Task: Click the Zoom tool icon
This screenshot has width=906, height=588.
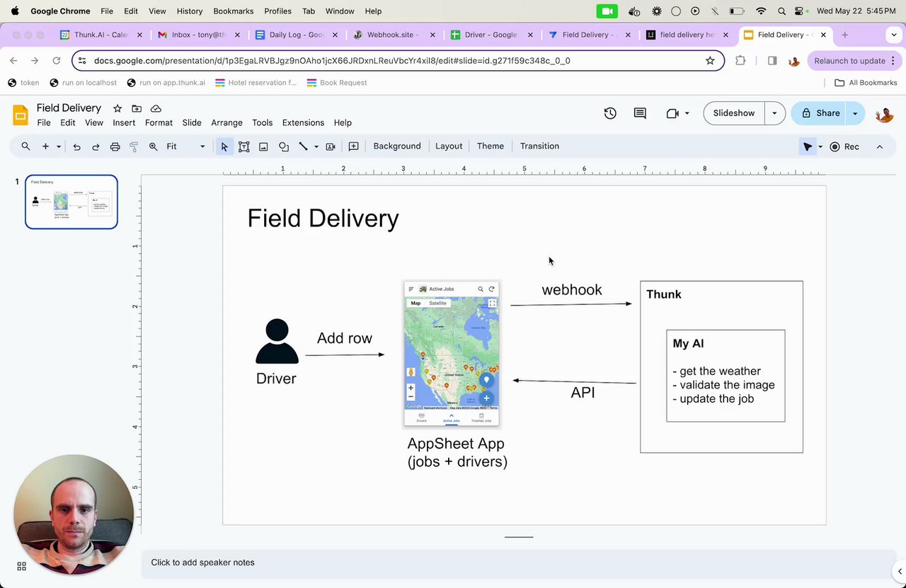Action: click(153, 146)
